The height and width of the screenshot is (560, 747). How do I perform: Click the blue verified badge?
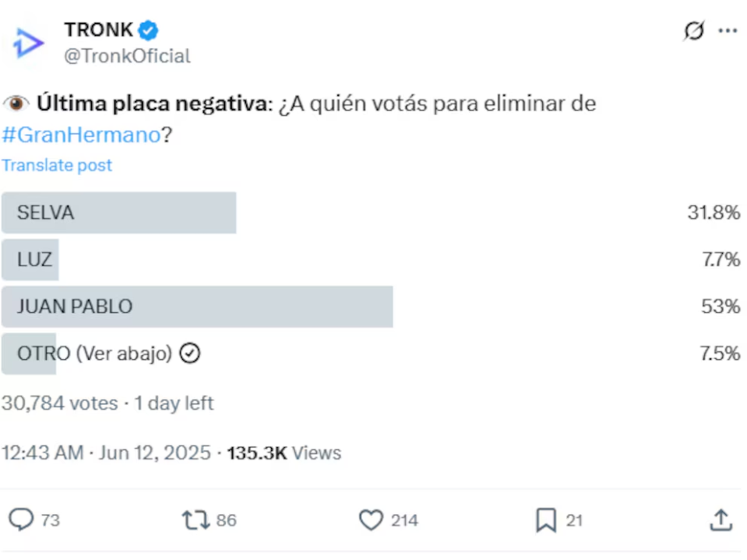pos(149,30)
